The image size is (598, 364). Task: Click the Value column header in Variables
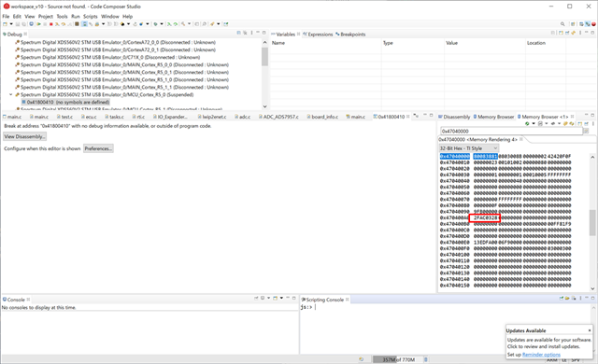point(451,43)
